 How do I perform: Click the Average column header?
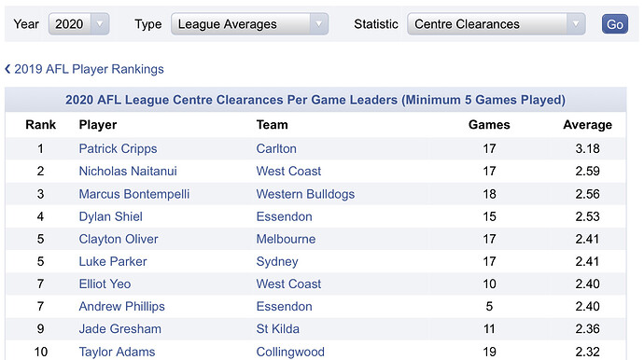(587, 124)
